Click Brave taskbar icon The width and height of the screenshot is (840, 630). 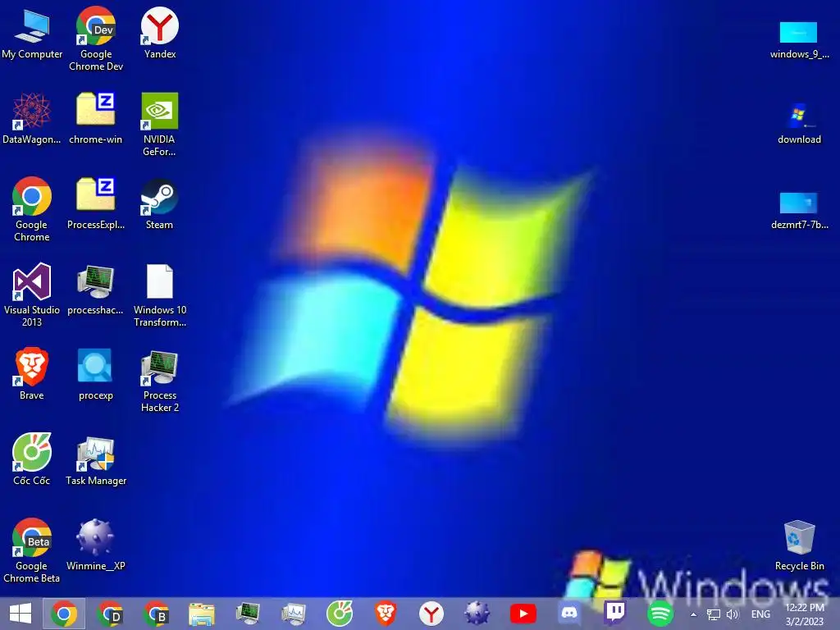coord(386,614)
